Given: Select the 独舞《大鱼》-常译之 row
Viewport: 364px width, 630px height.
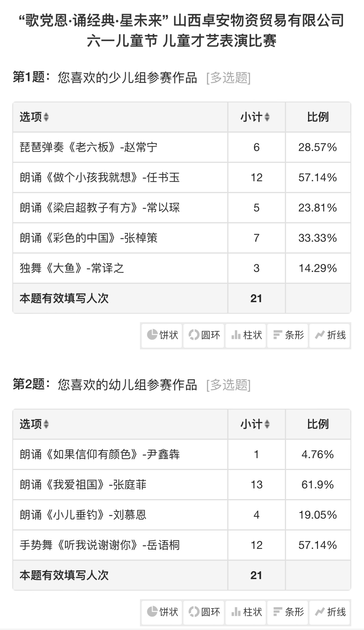Looking at the screenshot, I should pos(182,268).
